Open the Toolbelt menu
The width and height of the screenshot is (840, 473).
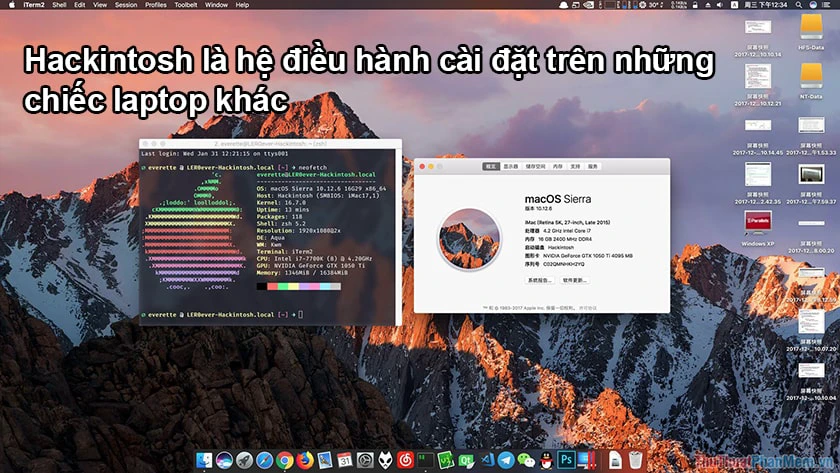point(186,5)
